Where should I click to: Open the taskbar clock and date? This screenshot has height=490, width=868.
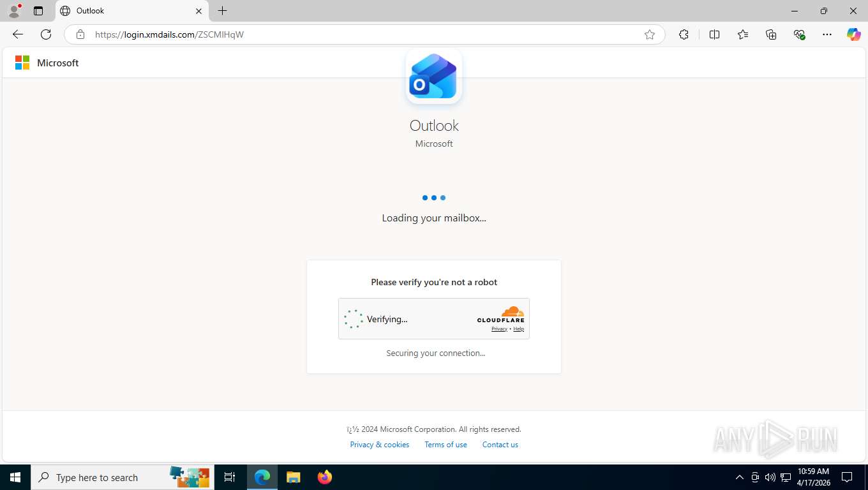(813, 477)
